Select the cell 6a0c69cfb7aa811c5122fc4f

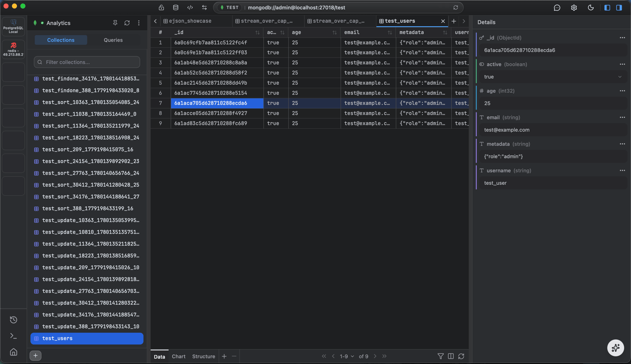[217, 43]
